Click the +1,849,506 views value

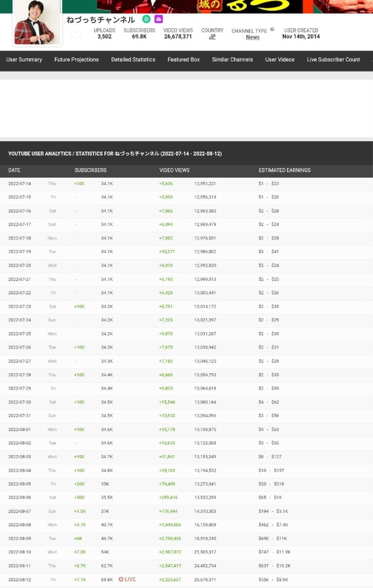(x=170, y=524)
